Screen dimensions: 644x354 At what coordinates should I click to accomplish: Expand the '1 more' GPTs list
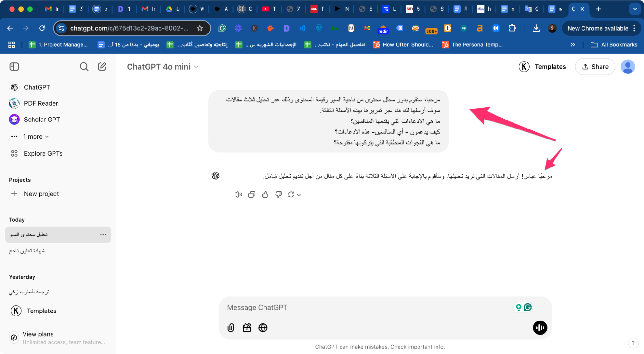35,137
